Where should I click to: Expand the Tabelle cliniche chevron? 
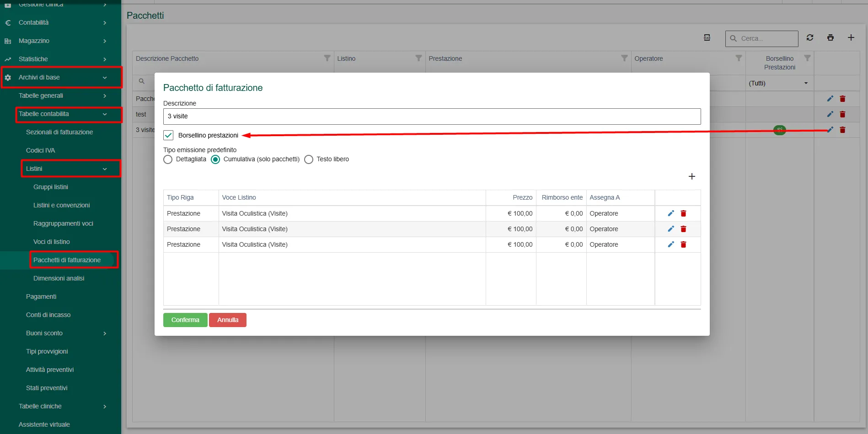pos(105,406)
